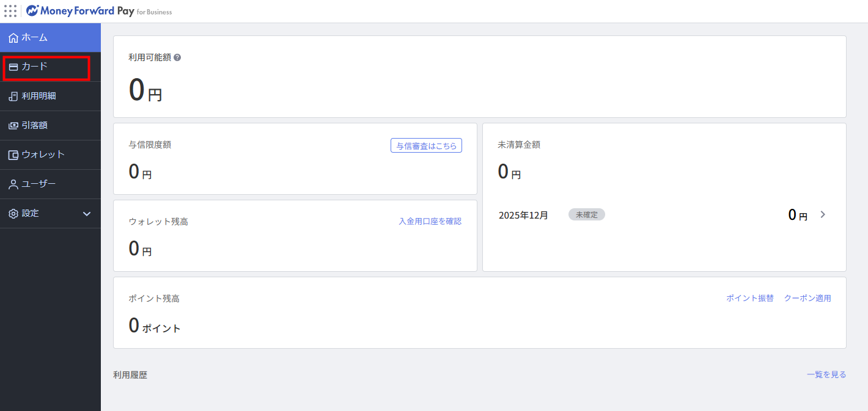
Task: Click the 利用明細 statement icon
Action: pyautogui.click(x=13, y=96)
